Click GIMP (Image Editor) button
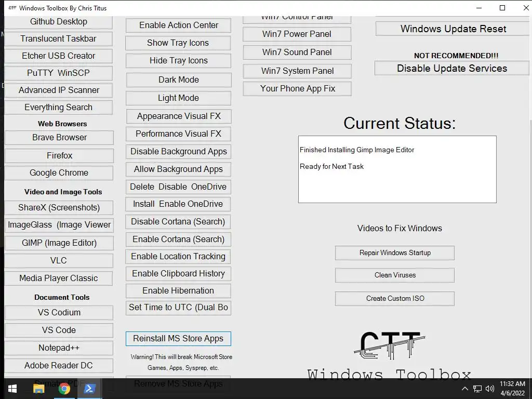The height and width of the screenshot is (399, 532). coord(59,243)
